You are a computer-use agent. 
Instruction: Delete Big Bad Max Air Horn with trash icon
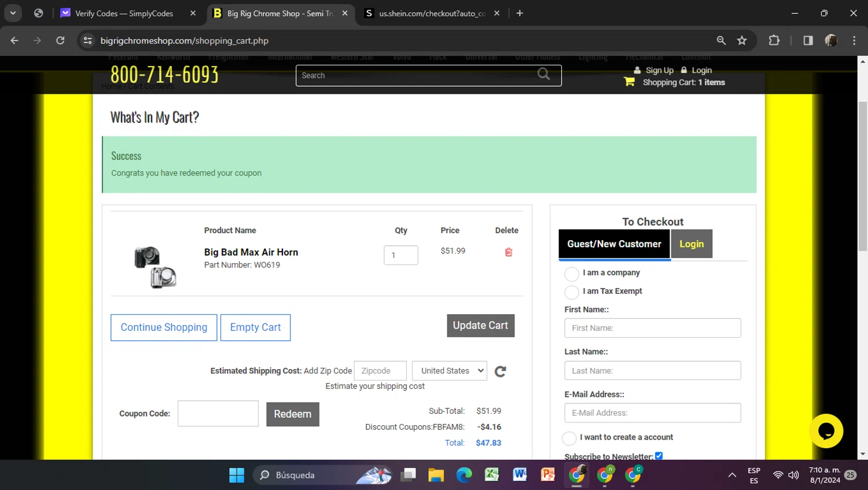click(x=509, y=252)
